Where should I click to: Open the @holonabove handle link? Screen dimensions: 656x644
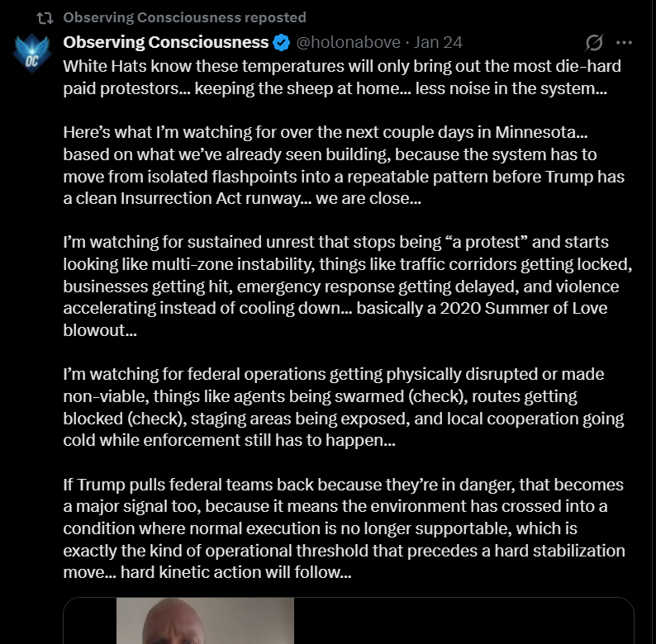pos(348,42)
